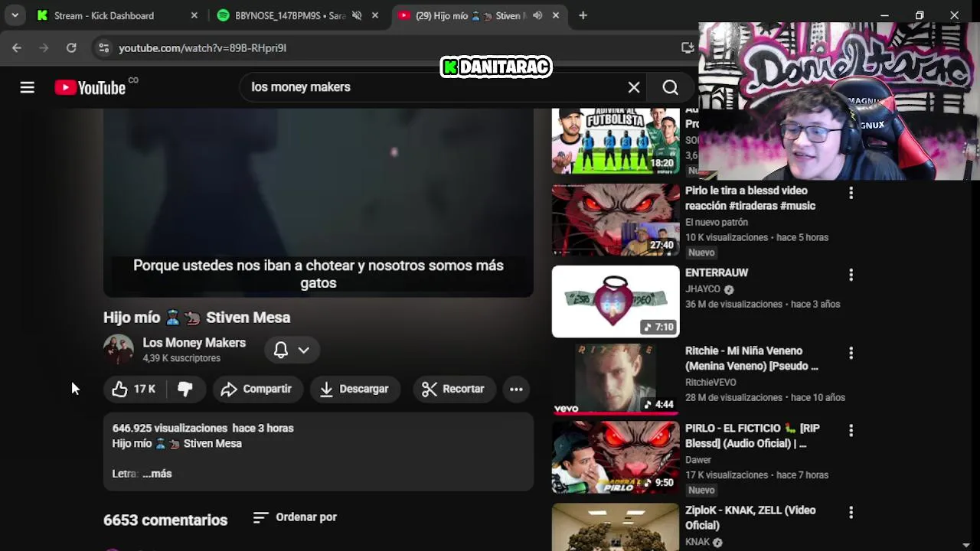Viewport: 980px width, 551px height.
Task: Close the Hijo mío YouTube tab
Action: 556,15
